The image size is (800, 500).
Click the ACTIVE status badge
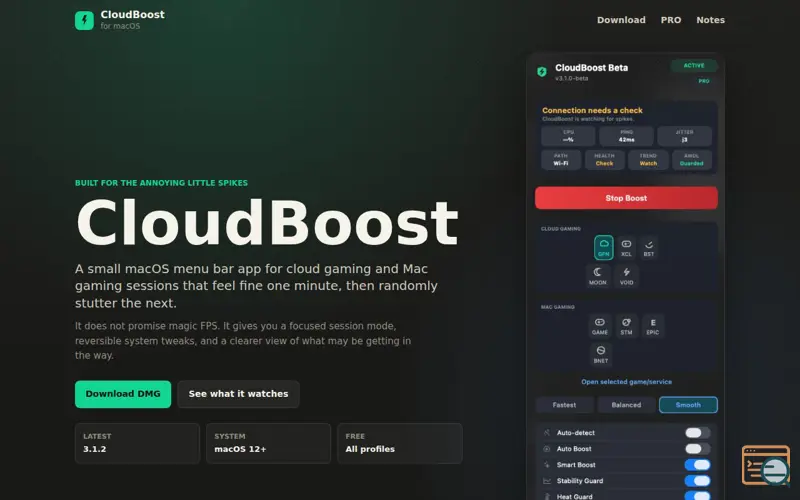[694, 65]
